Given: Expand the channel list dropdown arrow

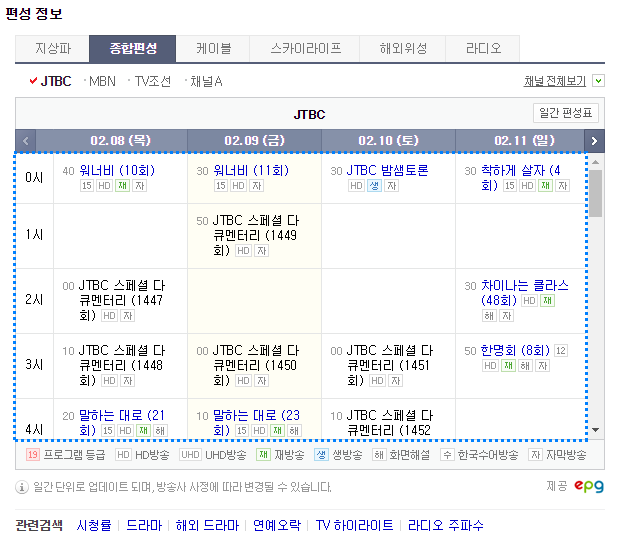Looking at the screenshot, I should (x=598, y=81).
